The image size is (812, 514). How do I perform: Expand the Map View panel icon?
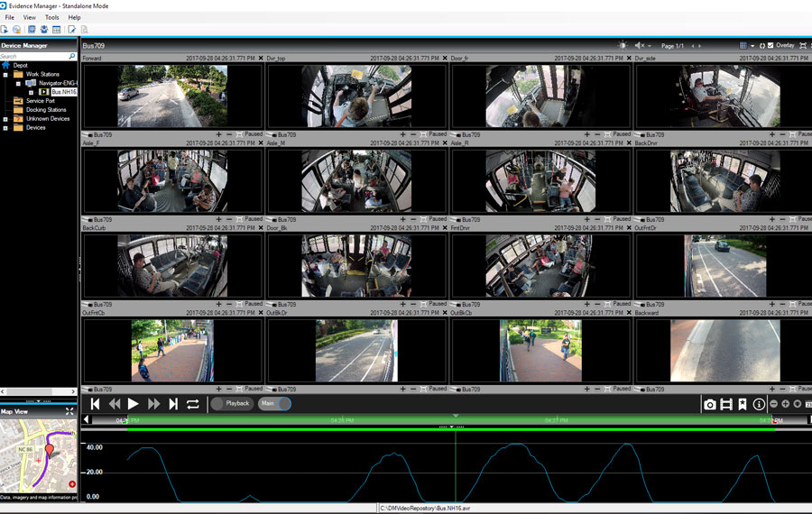click(69, 411)
